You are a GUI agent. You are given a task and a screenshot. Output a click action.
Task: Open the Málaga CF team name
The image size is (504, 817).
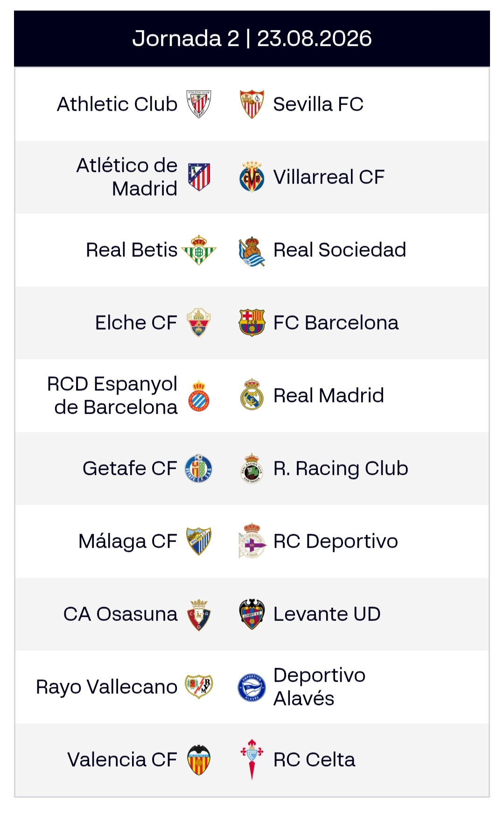[x=128, y=541]
